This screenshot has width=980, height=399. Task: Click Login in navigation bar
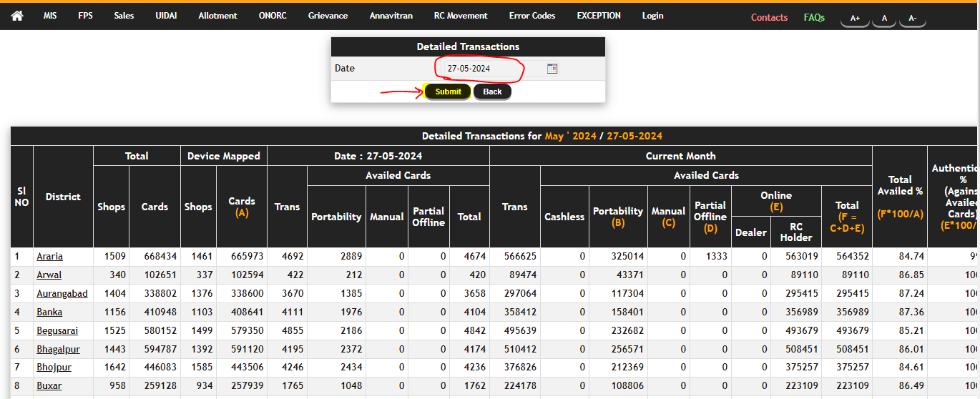tap(652, 16)
